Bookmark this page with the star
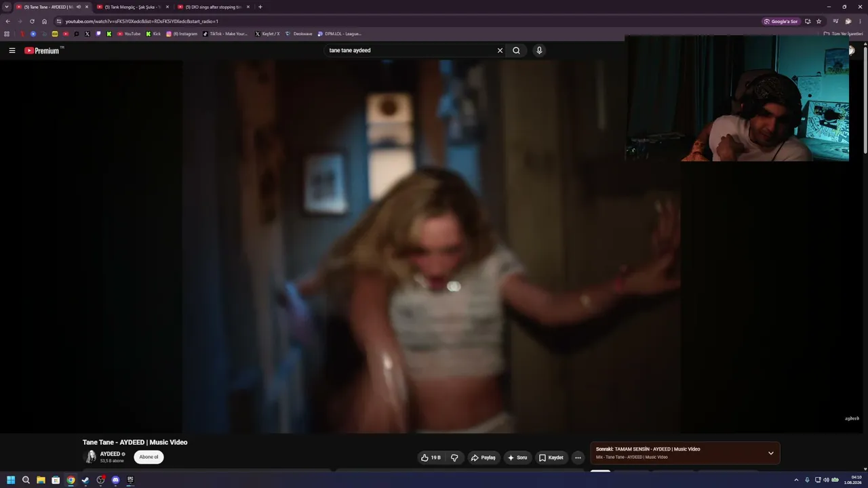Viewport: 868px width, 488px height. (x=819, y=21)
